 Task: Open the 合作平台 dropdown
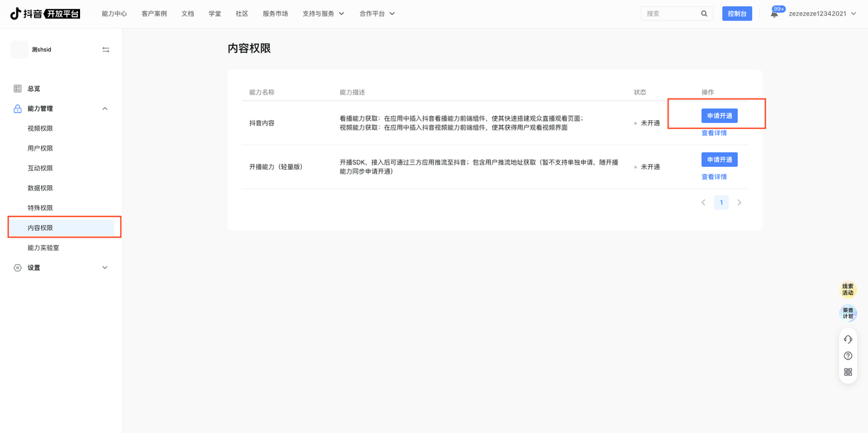377,14
